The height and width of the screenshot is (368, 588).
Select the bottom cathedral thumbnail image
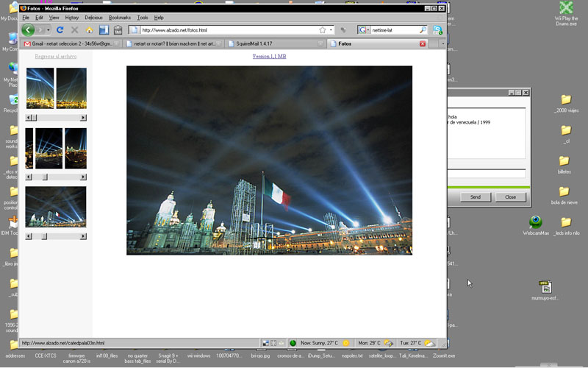tap(55, 207)
